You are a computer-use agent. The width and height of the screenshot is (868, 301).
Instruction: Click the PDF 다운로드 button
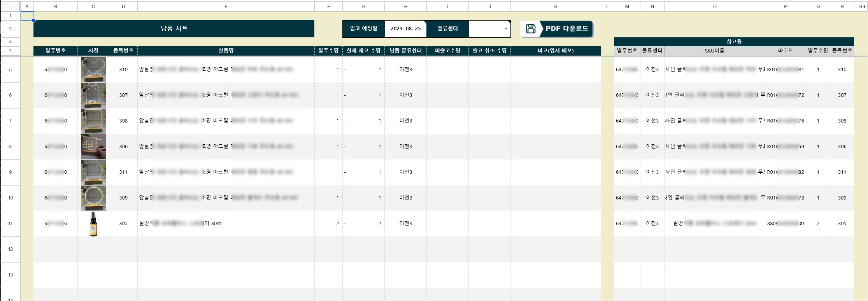556,29
